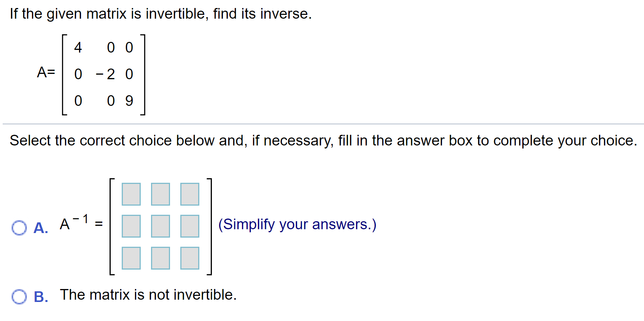Click the top-right answer box
This screenshot has width=644, height=321.
[x=189, y=194]
